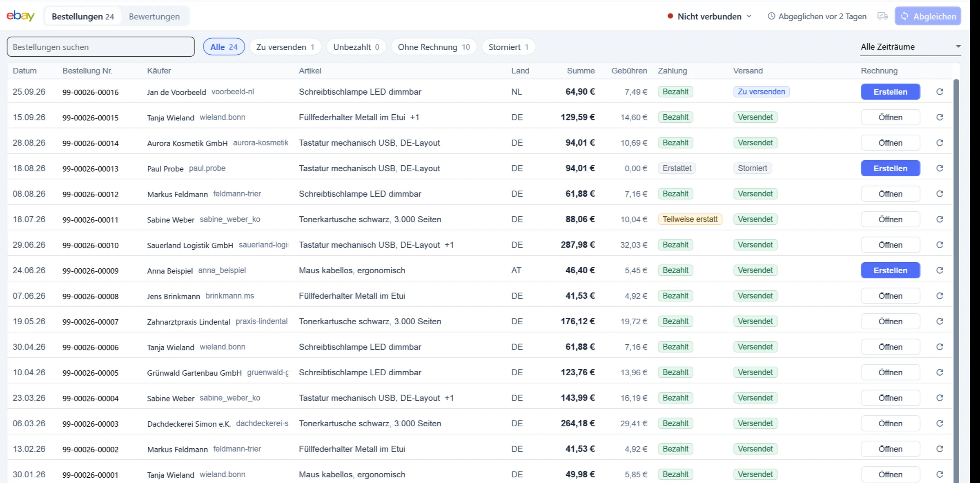Click the Abgeglichen vor 2 Tagen text
The height and width of the screenshot is (483, 980).
click(x=822, y=16)
